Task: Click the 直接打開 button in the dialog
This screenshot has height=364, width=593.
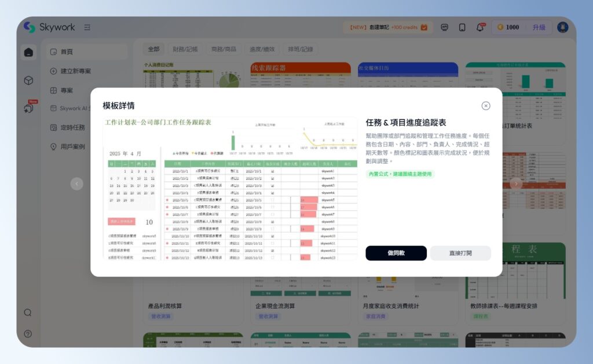Action: click(x=460, y=253)
